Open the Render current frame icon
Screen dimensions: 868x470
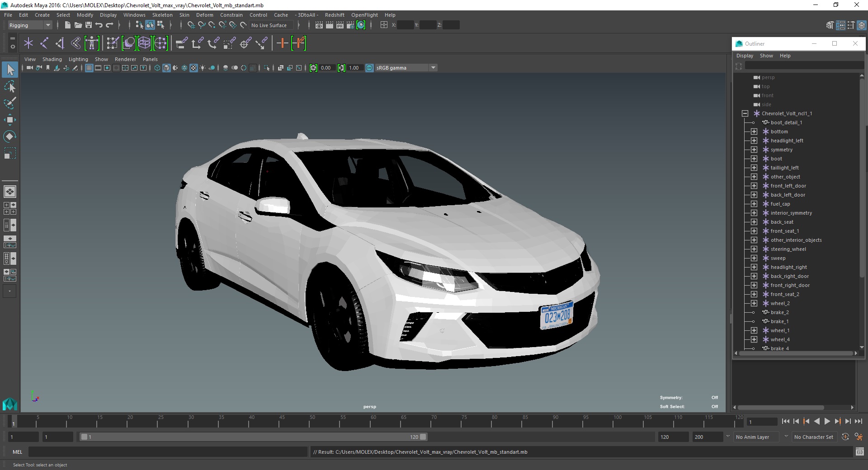(x=330, y=25)
